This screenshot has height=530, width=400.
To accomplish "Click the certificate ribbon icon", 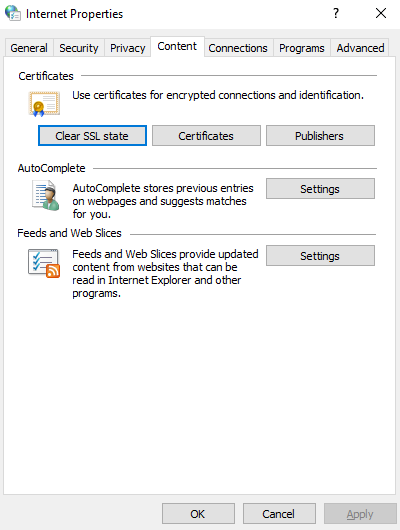I will tap(44, 104).
